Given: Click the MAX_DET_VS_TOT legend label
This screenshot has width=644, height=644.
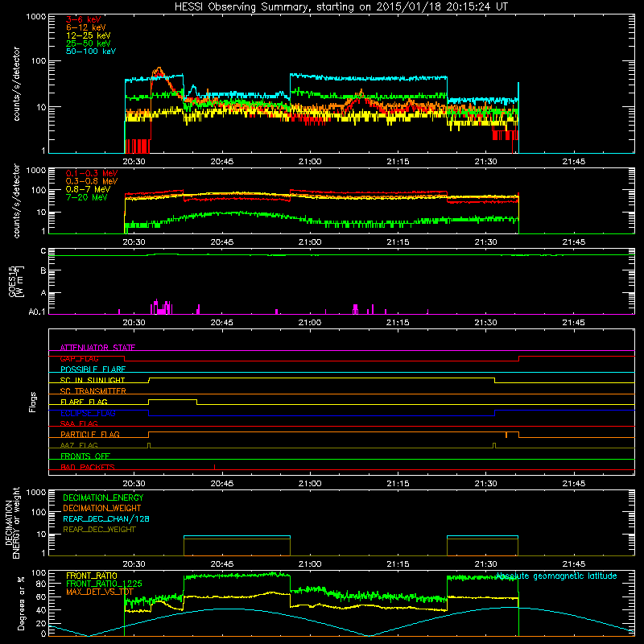Looking at the screenshot, I should point(100,592).
